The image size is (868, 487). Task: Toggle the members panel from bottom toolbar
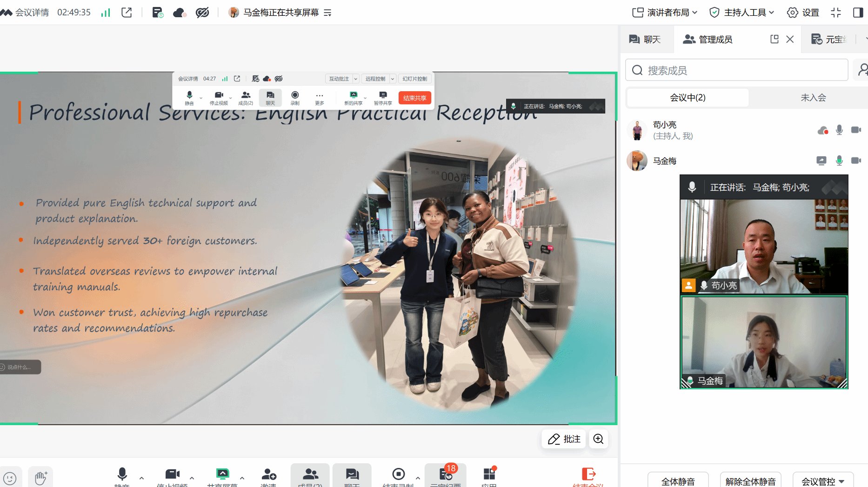pyautogui.click(x=310, y=475)
